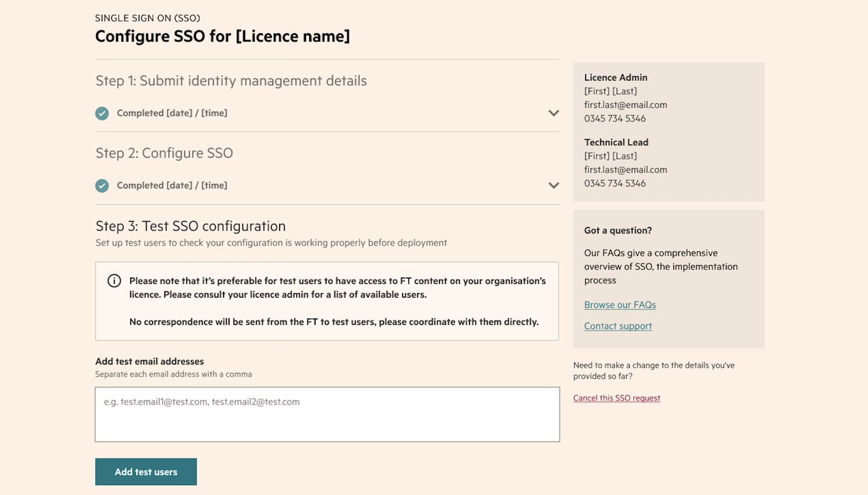Click the Licence Admin phone number
The height and width of the screenshot is (495, 868).
tap(615, 119)
